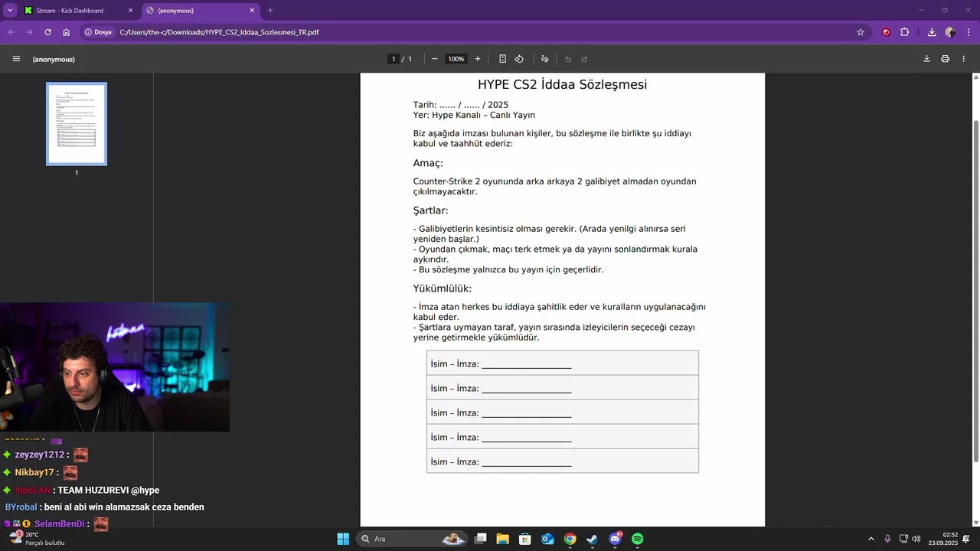Click the PDF viewer vertical scrollbar
This screenshot has height=551, width=980.
pyautogui.click(x=975, y=291)
